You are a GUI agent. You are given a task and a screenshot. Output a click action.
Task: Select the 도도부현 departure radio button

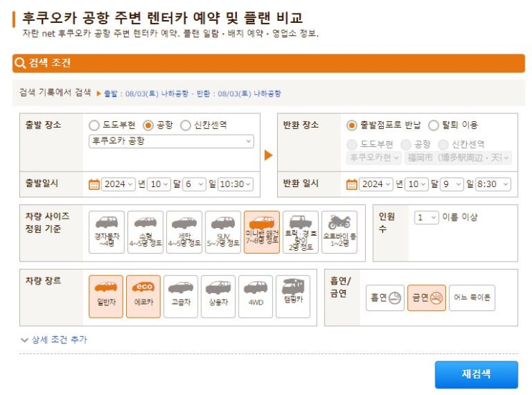point(94,125)
